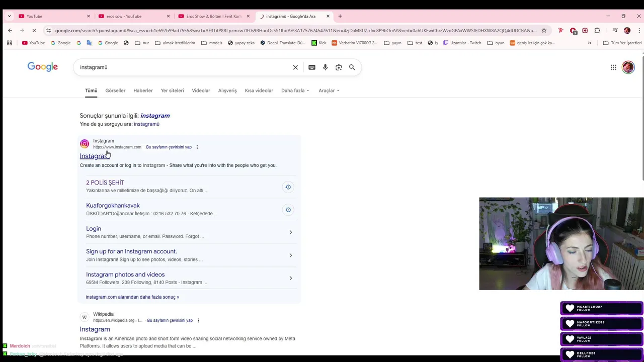Click the address bar URL

296,31
